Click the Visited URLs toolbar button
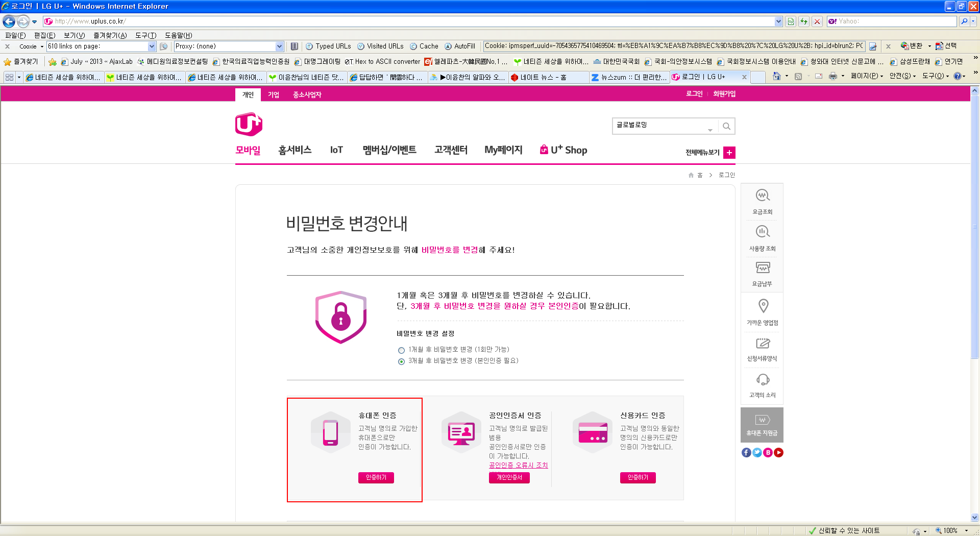980x536 pixels. pos(380,46)
